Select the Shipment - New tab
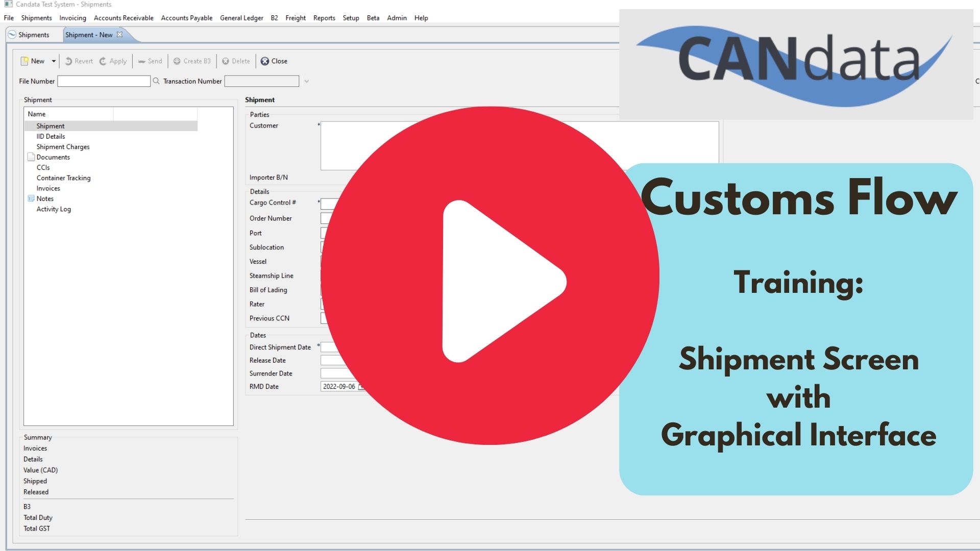Image resolution: width=980 pixels, height=551 pixels. pos(89,35)
